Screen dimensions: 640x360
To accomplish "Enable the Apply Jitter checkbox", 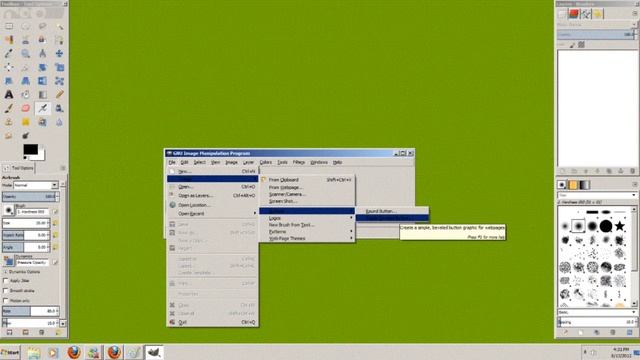I will 6,281.
